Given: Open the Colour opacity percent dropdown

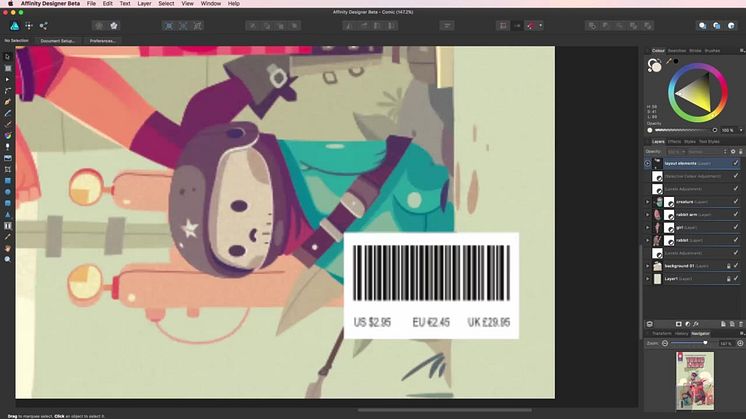Looking at the screenshot, I should point(741,130).
